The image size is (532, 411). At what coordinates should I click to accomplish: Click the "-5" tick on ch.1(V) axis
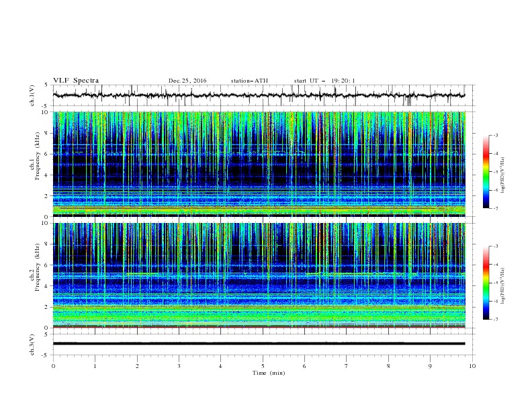coord(46,106)
